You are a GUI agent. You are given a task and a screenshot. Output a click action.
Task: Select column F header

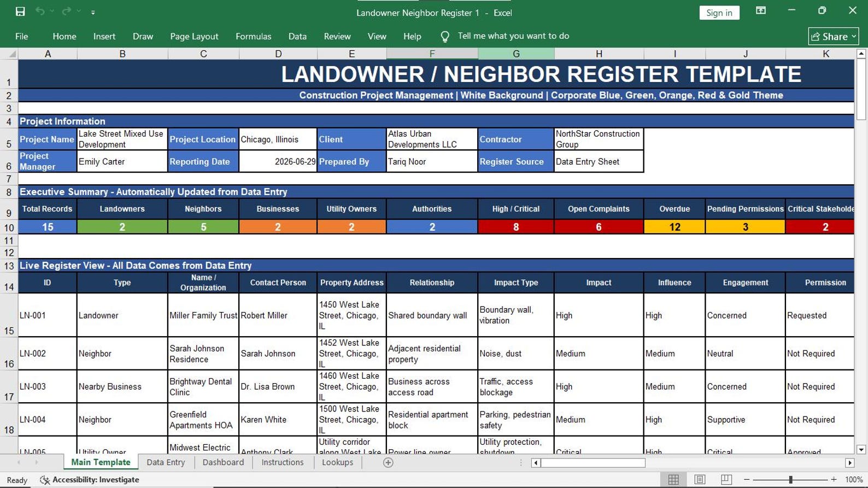tap(432, 54)
